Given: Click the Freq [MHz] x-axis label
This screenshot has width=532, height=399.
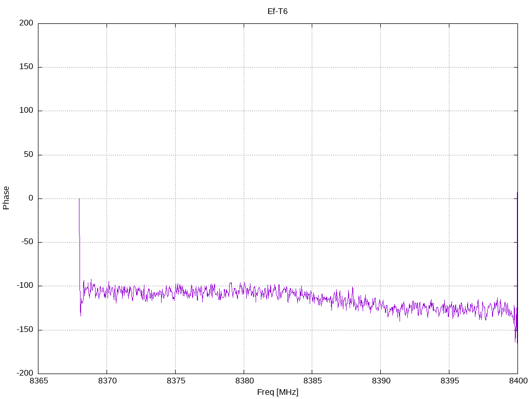Looking at the screenshot, I should click(277, 392).
